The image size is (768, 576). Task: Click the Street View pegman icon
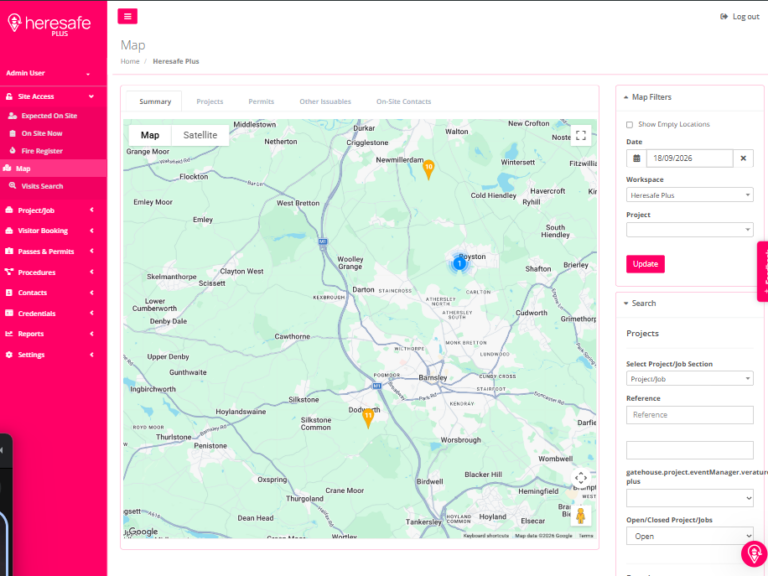click(x=581, y=516)
